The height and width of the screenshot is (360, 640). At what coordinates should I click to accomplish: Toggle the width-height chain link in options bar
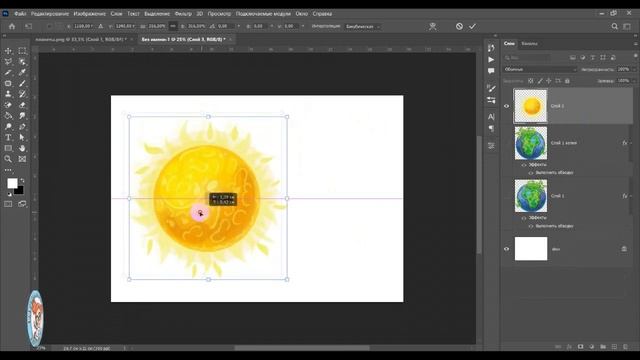(x=173, y=26)
